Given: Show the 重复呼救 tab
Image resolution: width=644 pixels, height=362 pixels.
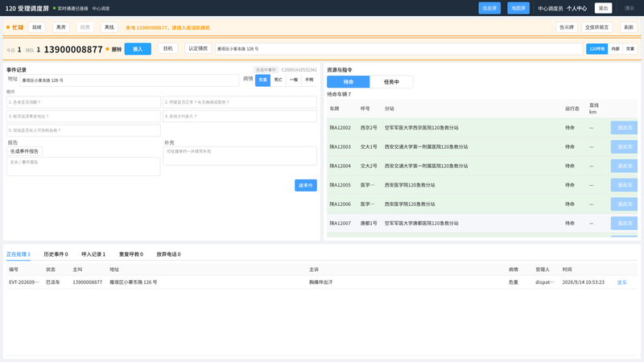Looking at the screenshot, I should pos(131,254).
